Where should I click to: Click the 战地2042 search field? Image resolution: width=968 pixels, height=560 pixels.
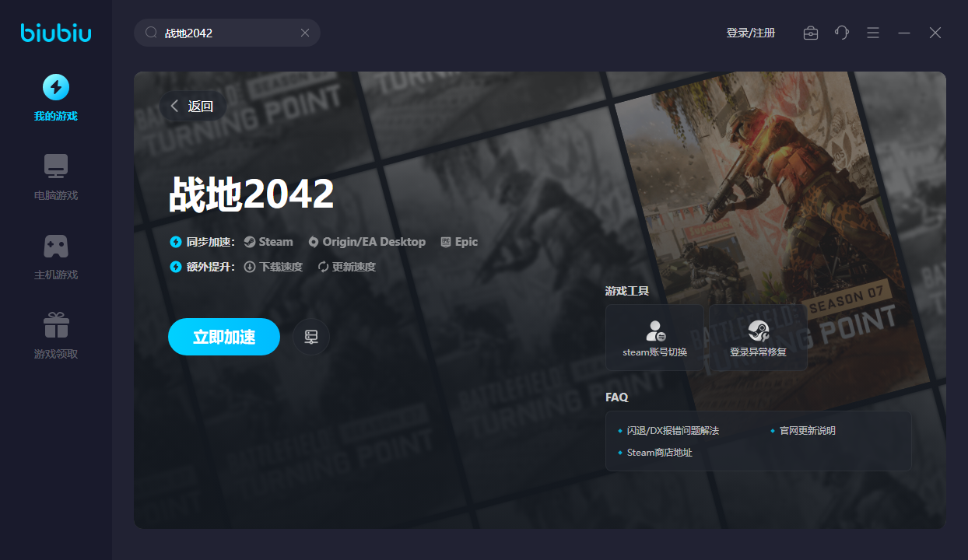227,33
